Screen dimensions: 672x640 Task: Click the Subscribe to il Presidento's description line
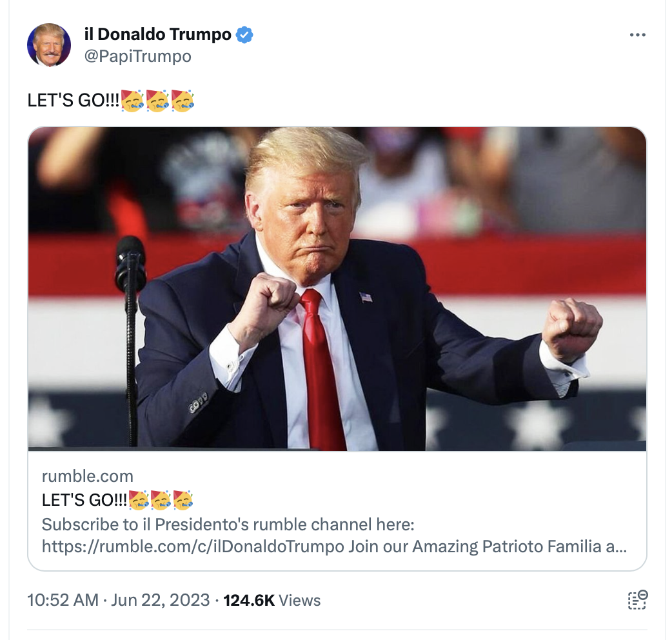[228, 525]
